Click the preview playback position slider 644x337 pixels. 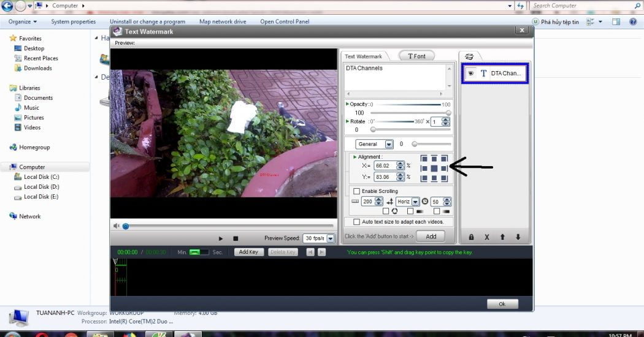(x=126, y=226)
